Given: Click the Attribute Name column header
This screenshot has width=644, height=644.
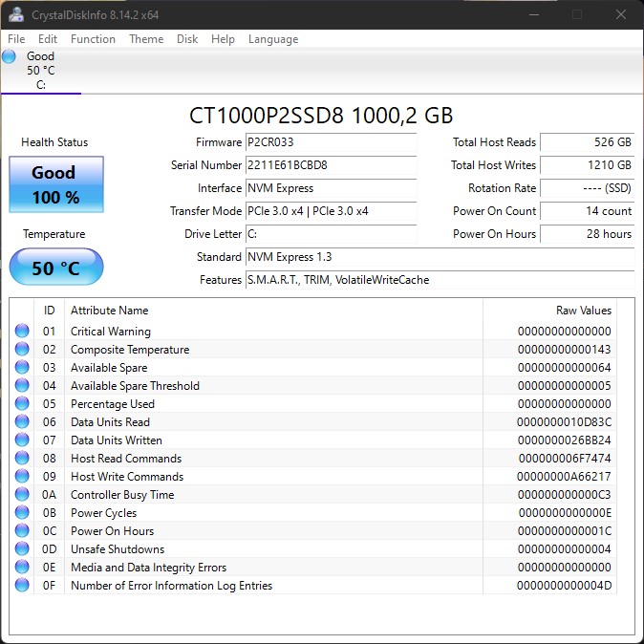Looking at the screenshot, I should point(273,311).
